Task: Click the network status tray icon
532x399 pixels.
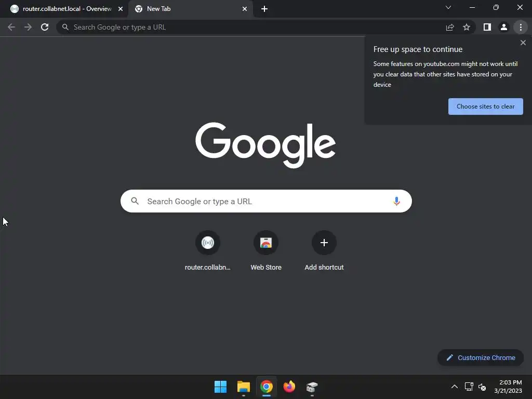Action: [x=469, y=387]
